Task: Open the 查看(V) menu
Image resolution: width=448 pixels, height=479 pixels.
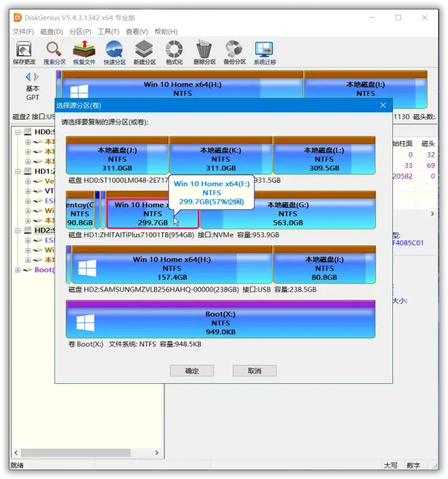Action: click(x=136, y=31)
